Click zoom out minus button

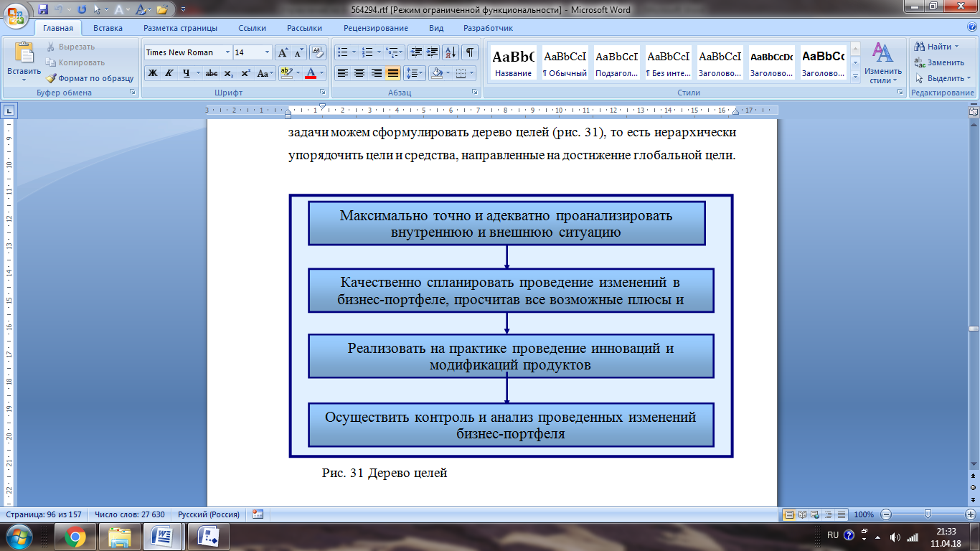point(885,514)
